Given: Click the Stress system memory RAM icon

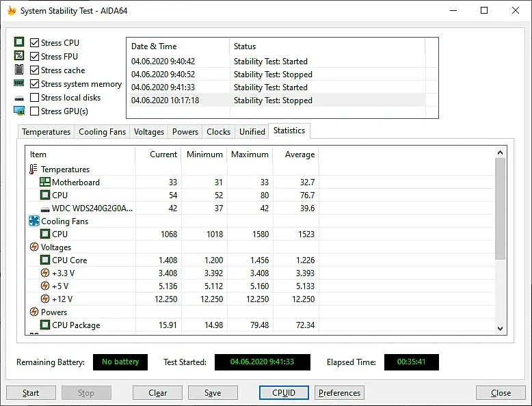Looking at the screenshot, I should coord(19,83).
